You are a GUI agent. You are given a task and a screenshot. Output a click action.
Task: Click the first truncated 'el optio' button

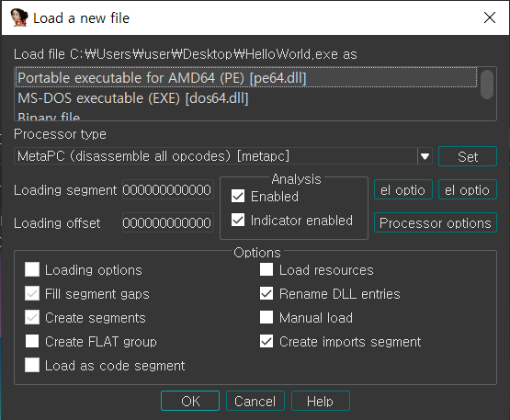[x=403, y=189]
